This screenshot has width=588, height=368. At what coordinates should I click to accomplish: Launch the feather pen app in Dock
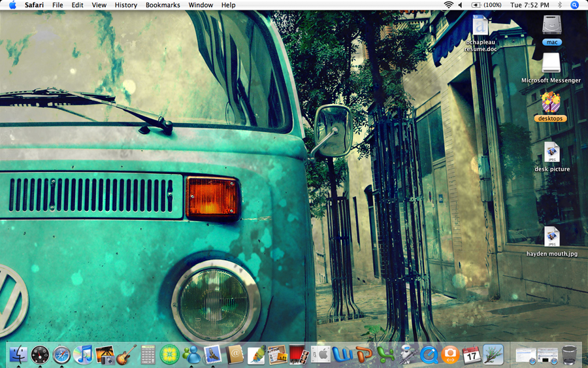click(x=256, y=354)
